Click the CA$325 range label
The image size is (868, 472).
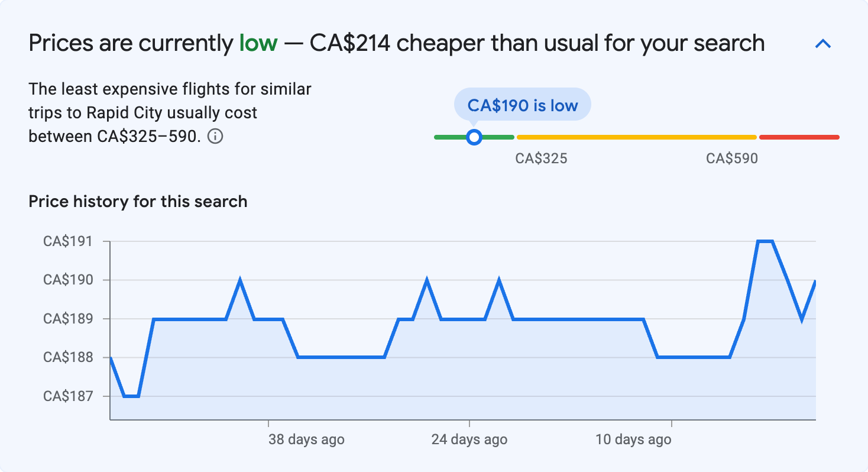tap(541, 159)
